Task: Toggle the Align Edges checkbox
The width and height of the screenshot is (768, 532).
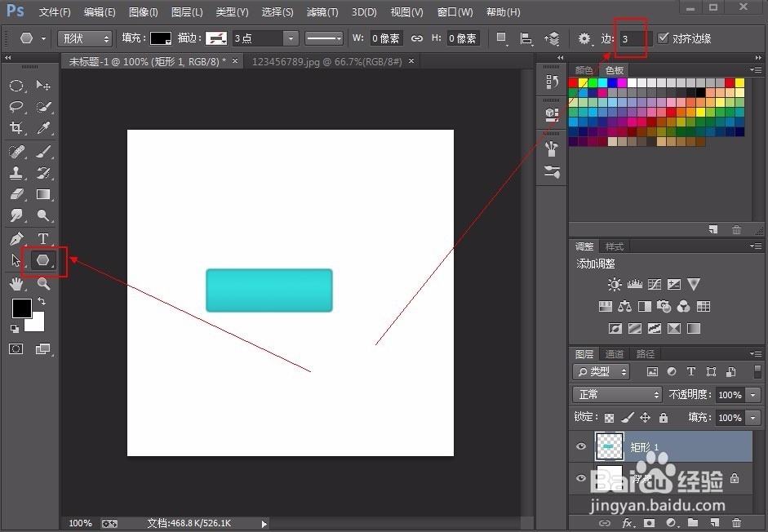Action: point(663,38)
